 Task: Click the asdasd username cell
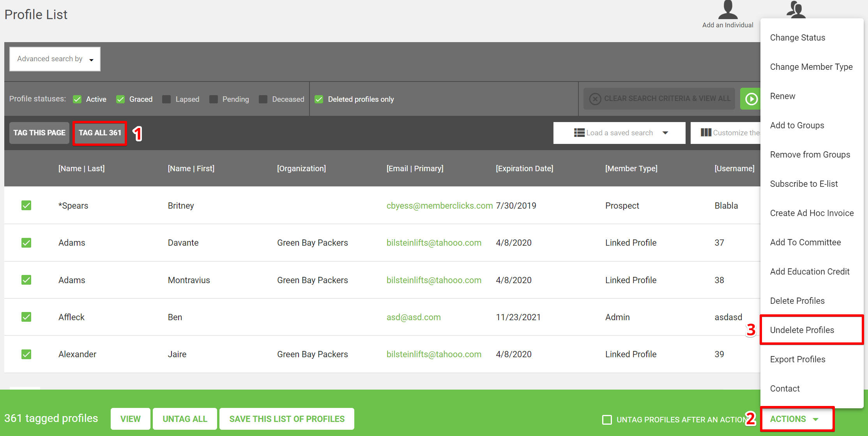tap(728, 317)
